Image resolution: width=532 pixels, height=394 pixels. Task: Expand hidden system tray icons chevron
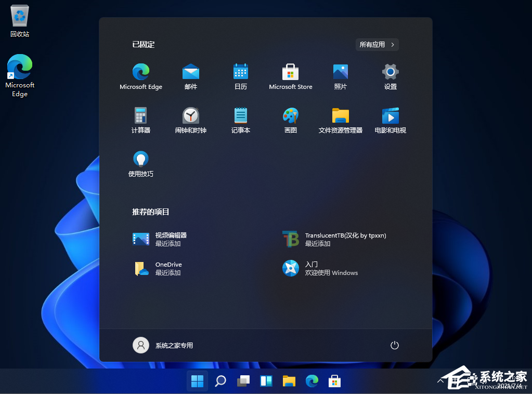pos(440,380)
